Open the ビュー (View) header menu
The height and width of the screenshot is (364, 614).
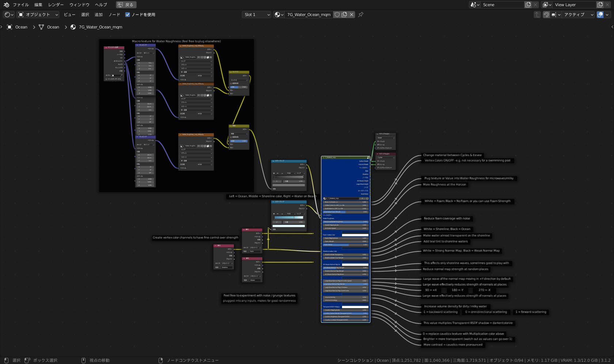pyautogui.click(x=69, y=15)
